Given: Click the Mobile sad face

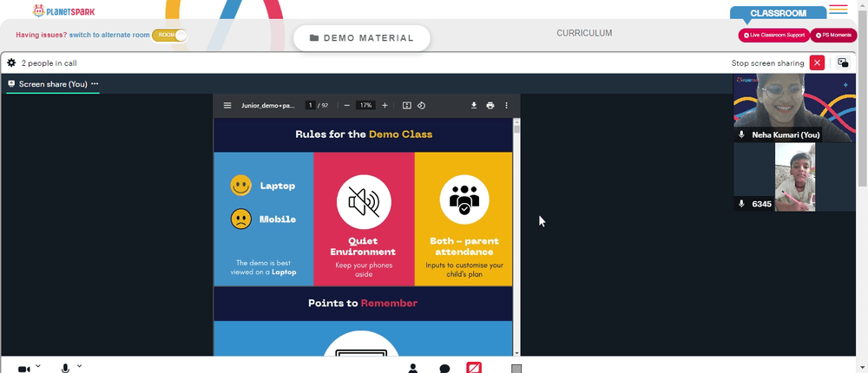Looking at the screenshot, I should coord(240,219).
